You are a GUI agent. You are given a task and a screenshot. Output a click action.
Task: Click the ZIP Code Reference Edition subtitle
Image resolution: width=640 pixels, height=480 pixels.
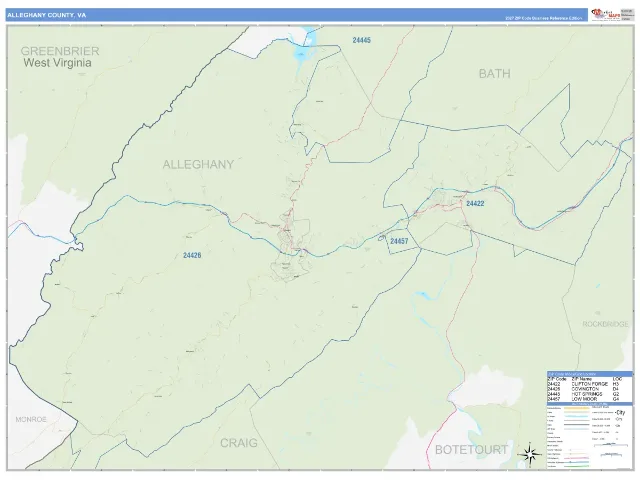point(544,18)
